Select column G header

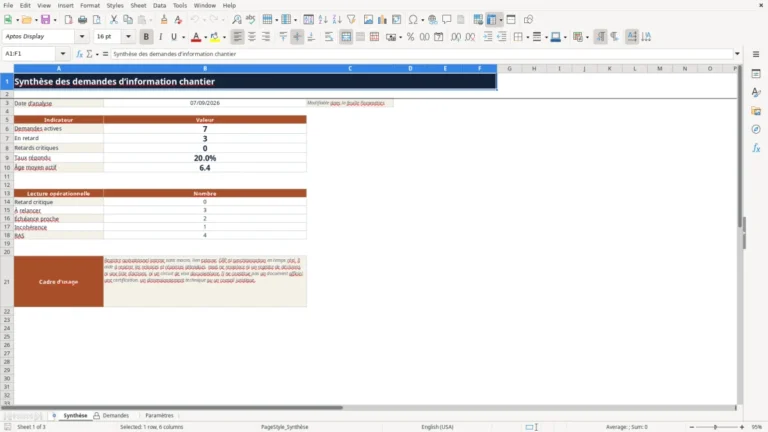(x=509, y=69)
